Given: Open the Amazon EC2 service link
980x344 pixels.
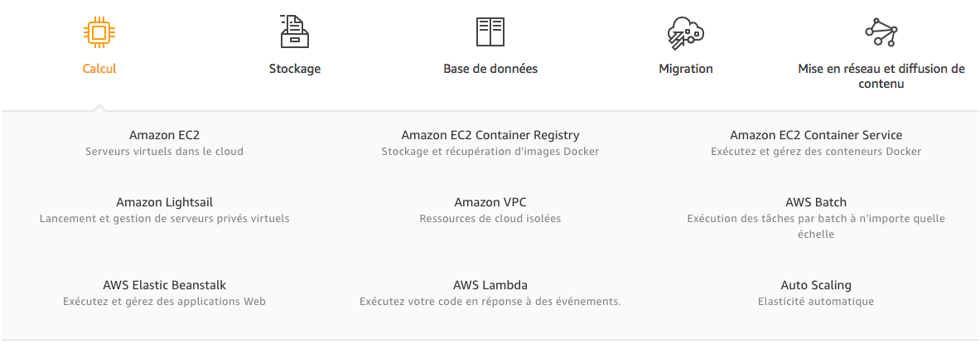Looking at the screenshot, I should 164,135.
